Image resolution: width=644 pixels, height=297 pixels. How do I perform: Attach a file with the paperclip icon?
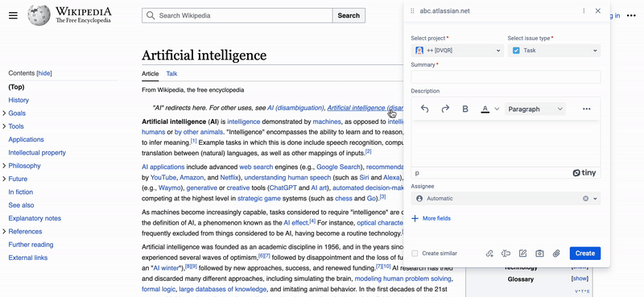pos(556,254)
